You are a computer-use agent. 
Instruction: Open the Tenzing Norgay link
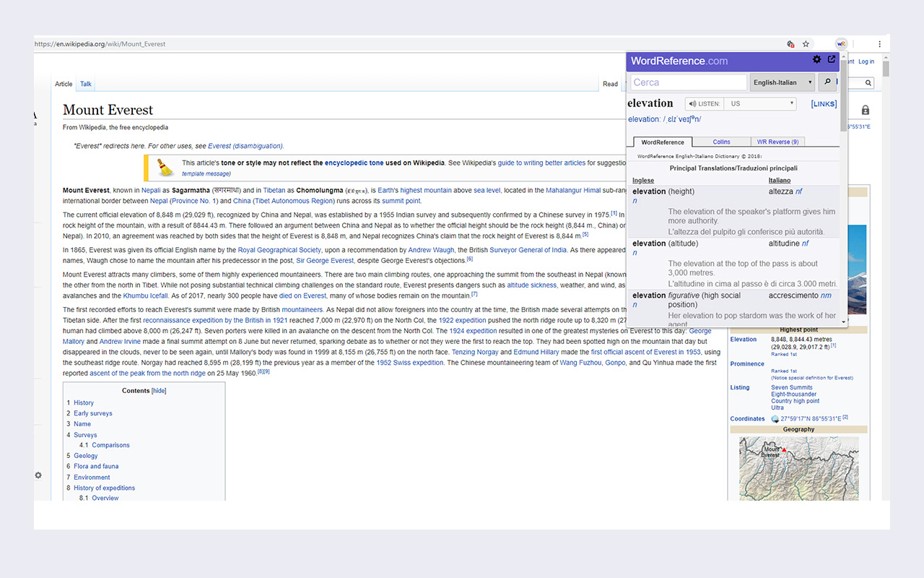tap(475, 353)
